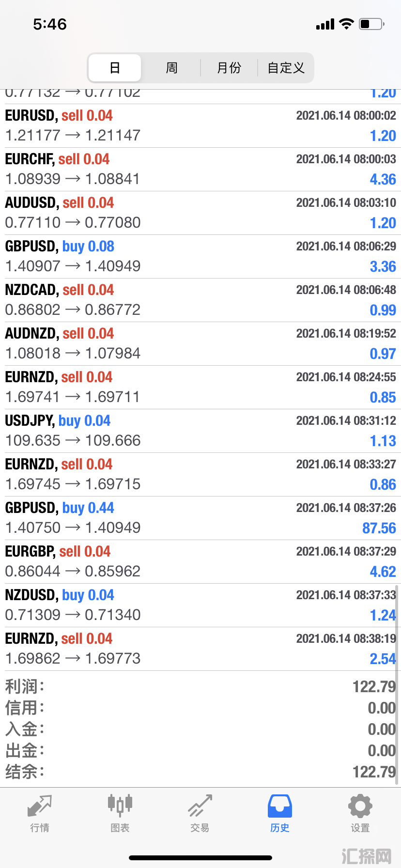Image resolution: width=401 pixels, height=868 pixels.
Task: Select the EURGBP sell 0.04 row
Action: [200, 562]
